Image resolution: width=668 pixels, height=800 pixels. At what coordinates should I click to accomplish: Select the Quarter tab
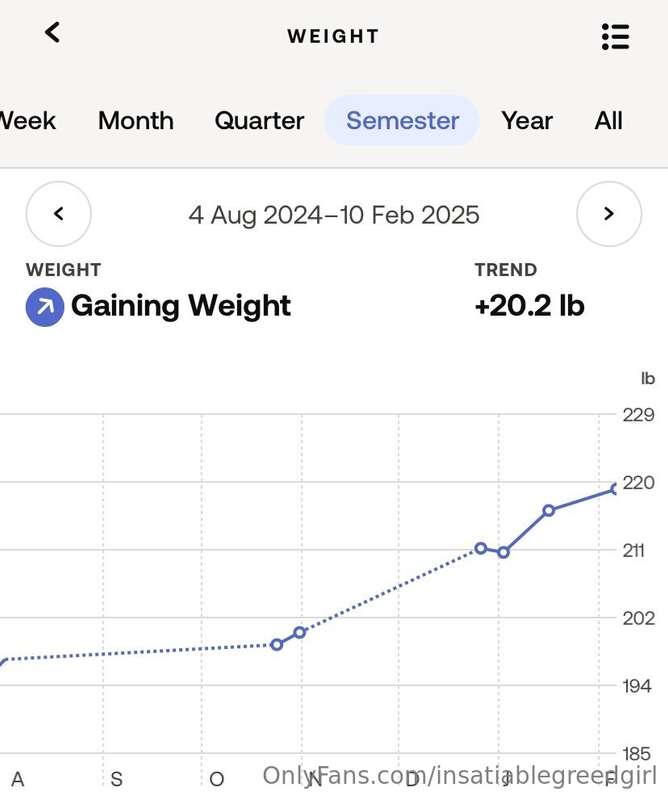pyautogui.click(x=259, y=121)
